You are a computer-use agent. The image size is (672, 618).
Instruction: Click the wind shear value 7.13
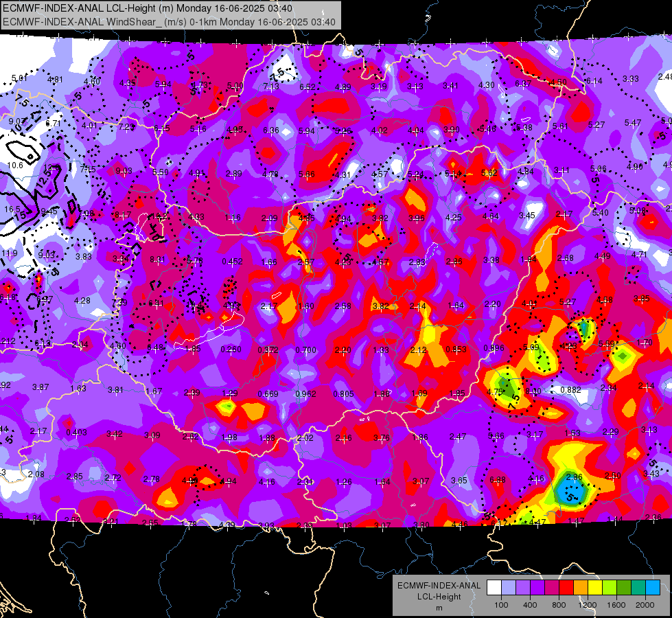pos(271,87)
